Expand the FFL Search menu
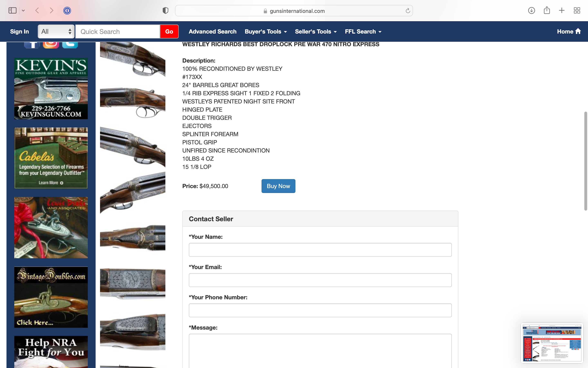The image size is (588, 368). tap(363, 31)
